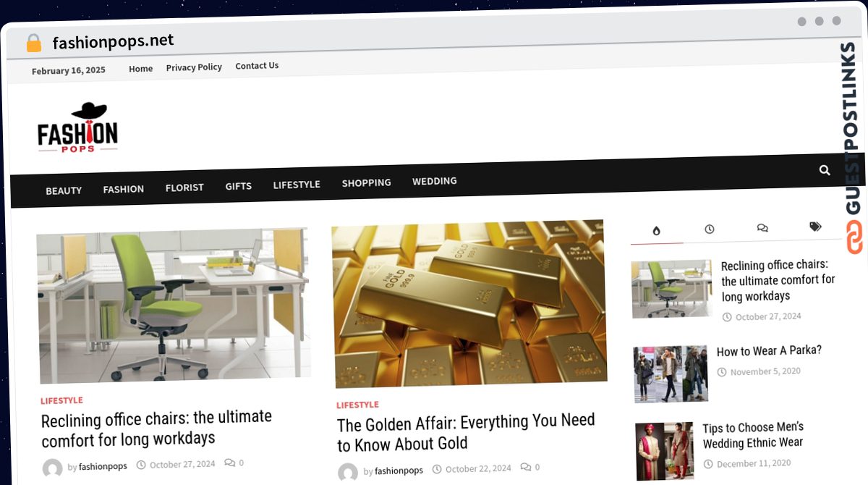Viewport: 868px width, 485px height.
Task: Click the Fashion Pops logo
Action: [77, 127]
